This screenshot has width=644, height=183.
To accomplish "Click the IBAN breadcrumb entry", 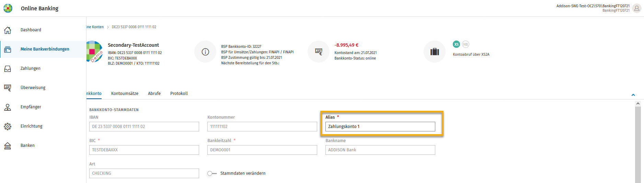I will [134, 27].
